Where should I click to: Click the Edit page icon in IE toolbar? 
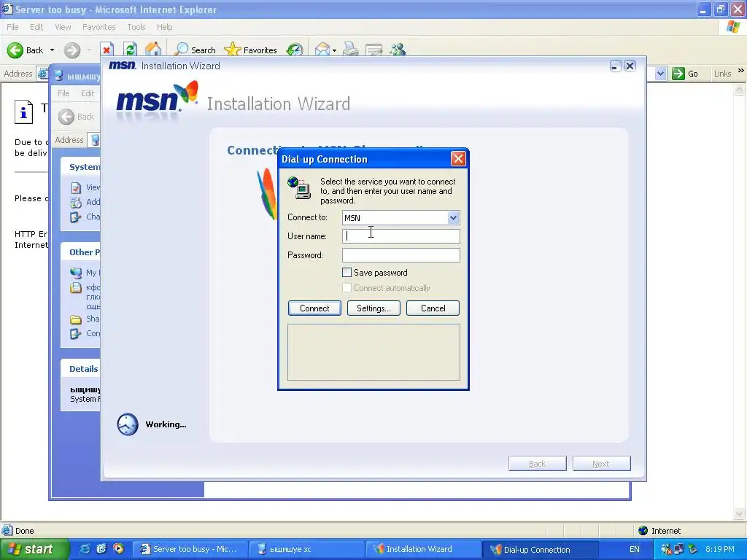[x=374, y=50]
